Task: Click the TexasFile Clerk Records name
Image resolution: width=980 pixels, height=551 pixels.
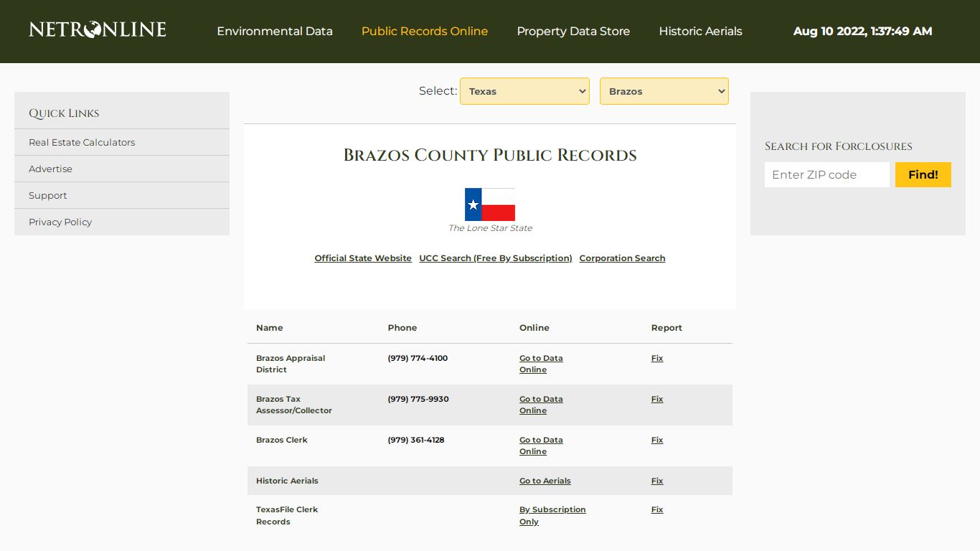Action: (287, 515)
